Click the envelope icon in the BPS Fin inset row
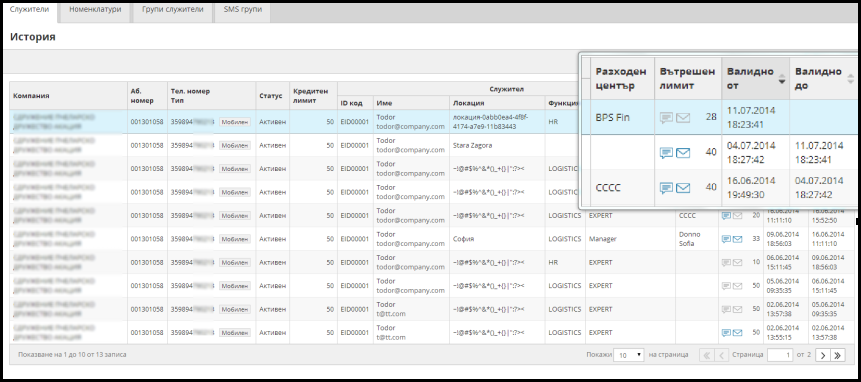This screenshot has width=861, height=382. pyautogui.click(x=683, y=117)
